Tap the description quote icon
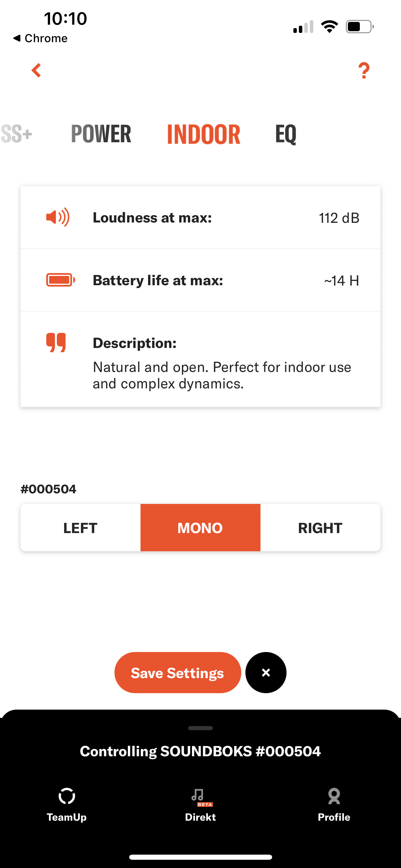 [x=56, y=342]
